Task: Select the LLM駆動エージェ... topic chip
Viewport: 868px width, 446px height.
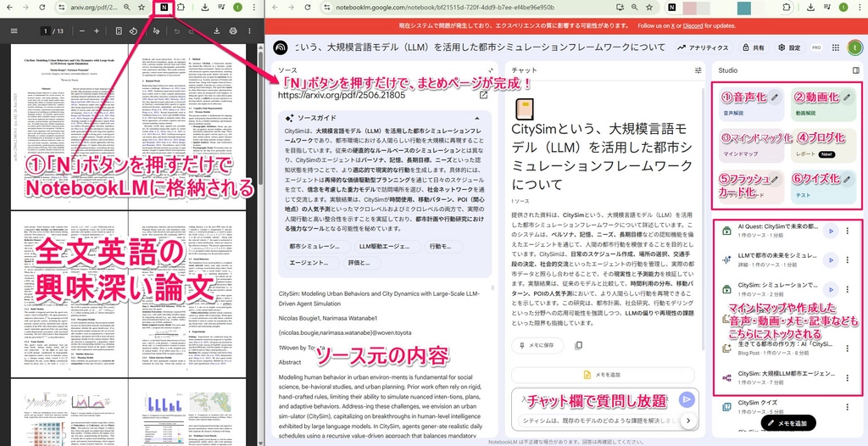Action: 388,247
